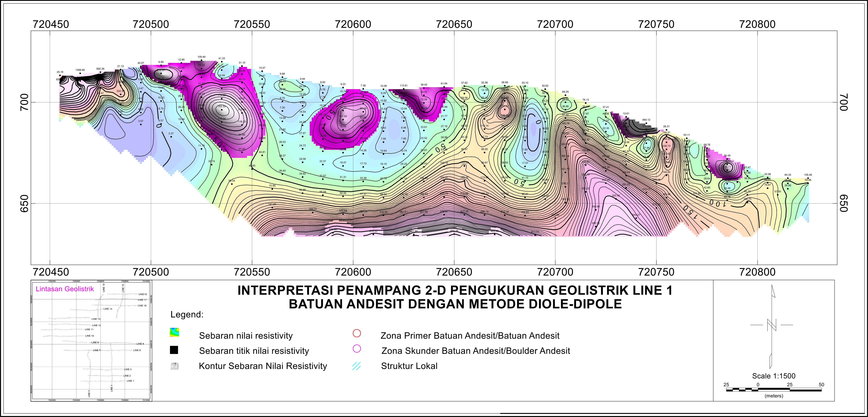Image resolution: width=868 pixels, height=417 pixels.
Task: Click the magenta circle Zona Skunder icon
Action: [357, 349]
